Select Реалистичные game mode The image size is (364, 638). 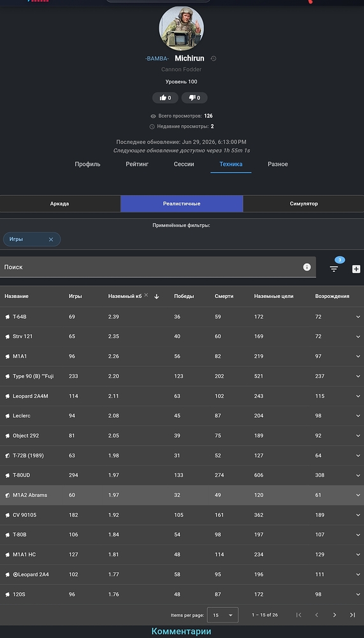pos(182,204)
